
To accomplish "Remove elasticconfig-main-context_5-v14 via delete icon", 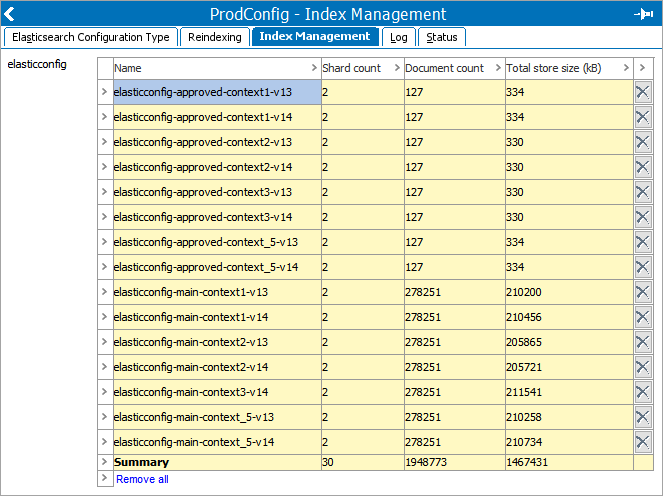I will point(643,442).
